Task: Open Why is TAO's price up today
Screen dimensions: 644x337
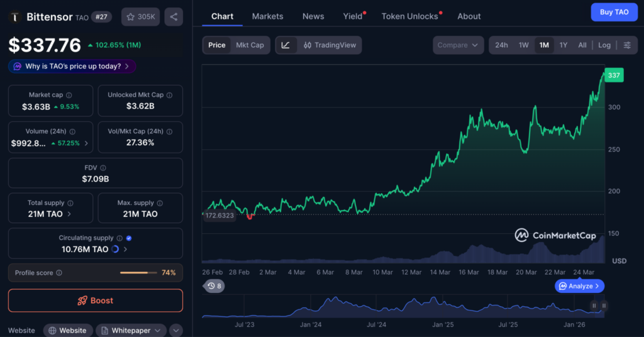Action: point(72,66)
